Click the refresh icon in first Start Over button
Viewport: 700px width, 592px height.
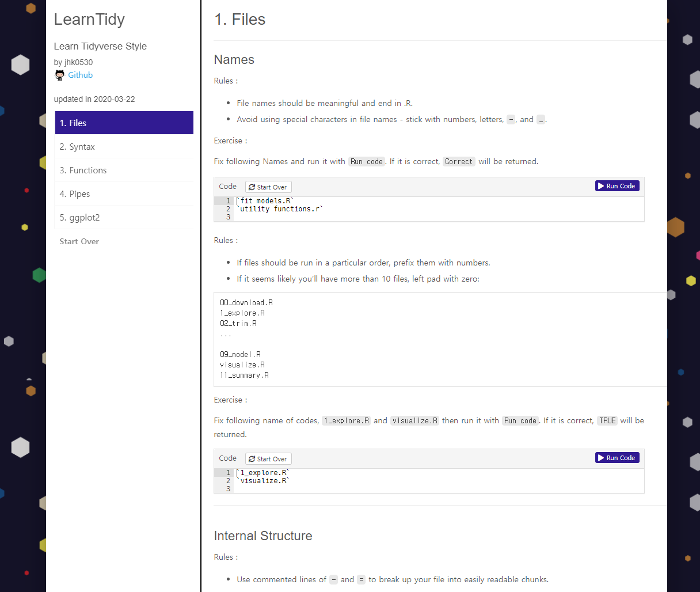coord(252,187)
